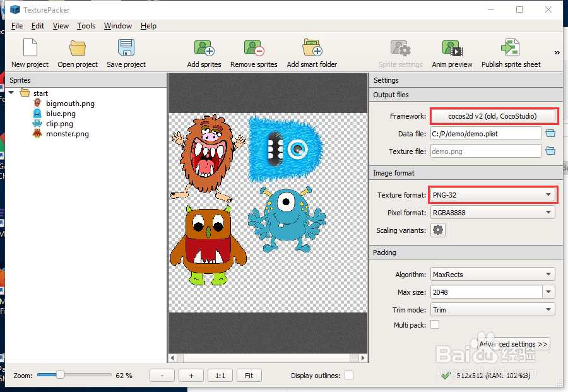Screen dimensions: 568x392
Task: Click the brown monster sprite in preview
Action: coord(208,246)
